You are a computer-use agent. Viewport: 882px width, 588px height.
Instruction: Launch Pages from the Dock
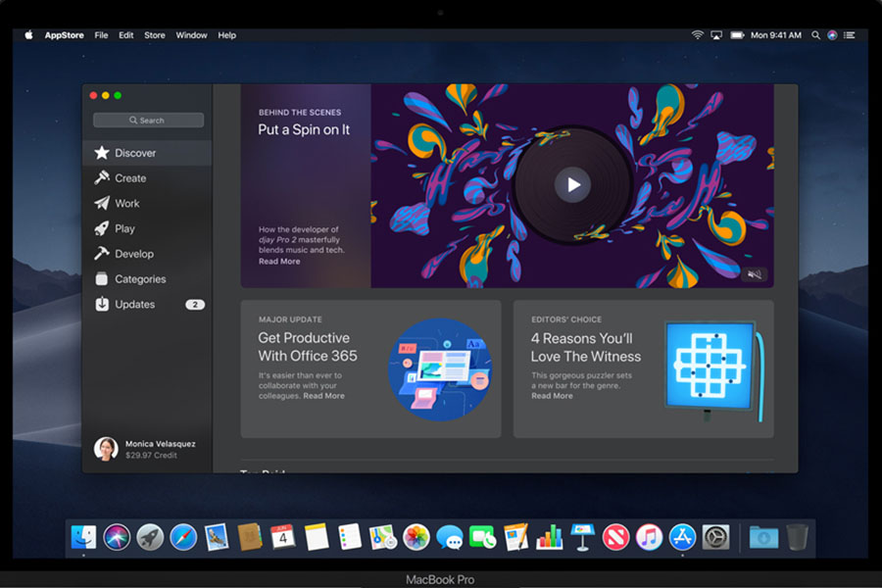515,537
